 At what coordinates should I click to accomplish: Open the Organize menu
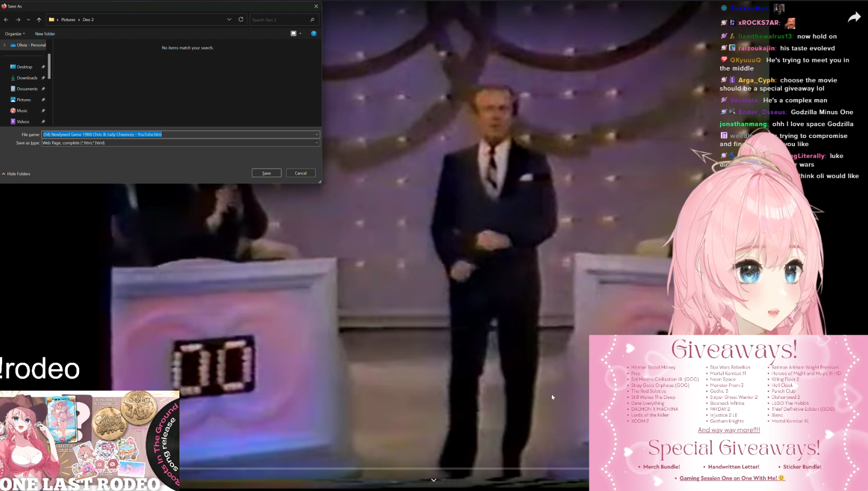(15, 33)
